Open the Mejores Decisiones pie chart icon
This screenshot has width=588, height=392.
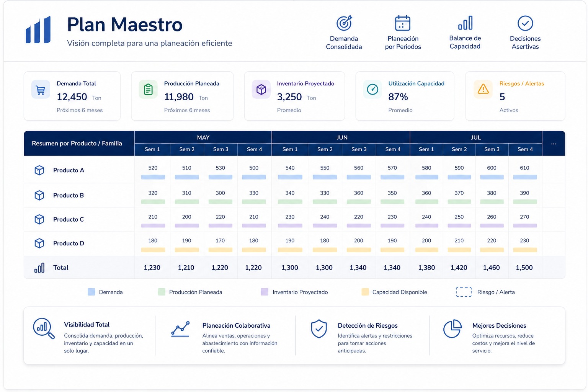coord(452,329)
